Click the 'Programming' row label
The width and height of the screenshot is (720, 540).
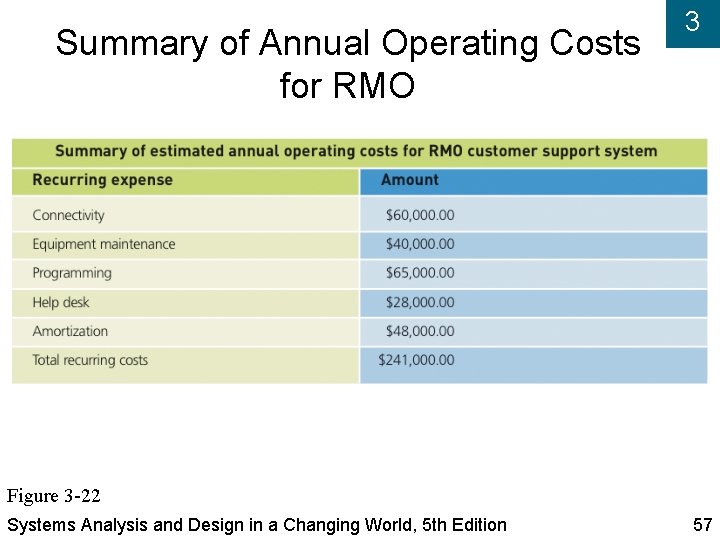tap(72, 273)
